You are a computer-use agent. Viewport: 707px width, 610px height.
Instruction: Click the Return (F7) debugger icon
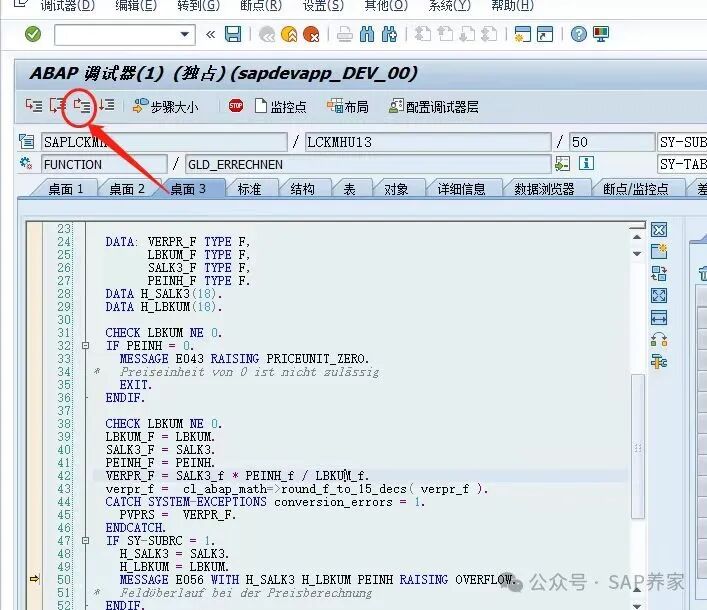[x=82, y=106]
